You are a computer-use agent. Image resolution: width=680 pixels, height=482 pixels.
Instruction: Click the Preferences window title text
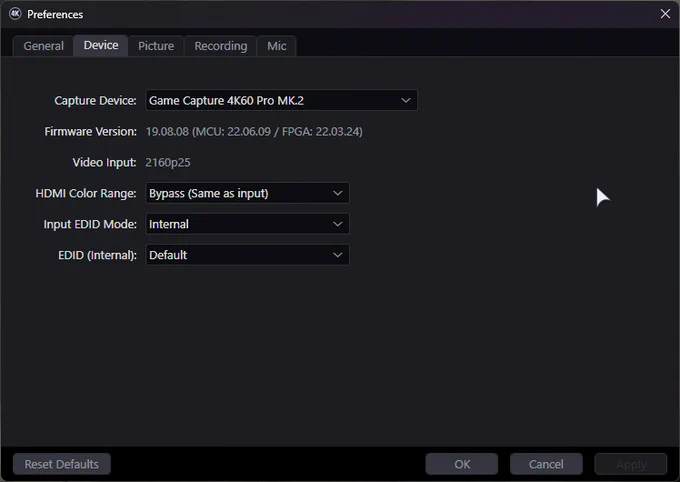[55, 14]
